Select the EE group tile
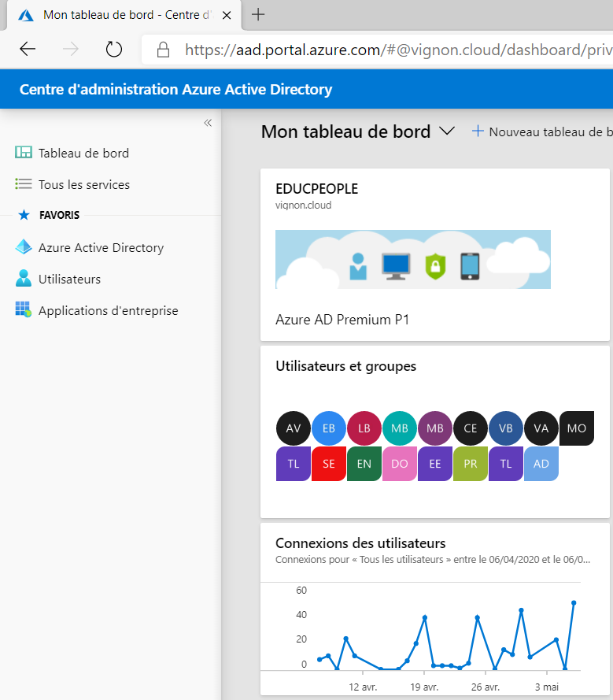 point(435,464)
